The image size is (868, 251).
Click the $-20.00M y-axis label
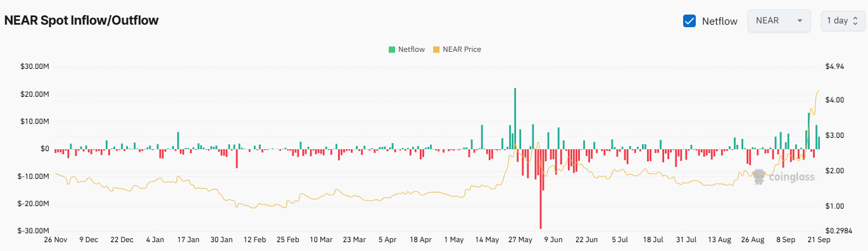tap(34, 204)
